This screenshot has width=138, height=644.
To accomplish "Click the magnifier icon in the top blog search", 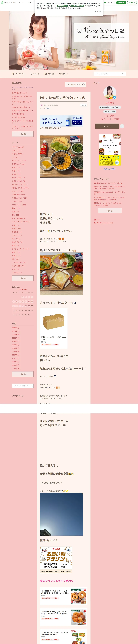I will pos(123,74).
